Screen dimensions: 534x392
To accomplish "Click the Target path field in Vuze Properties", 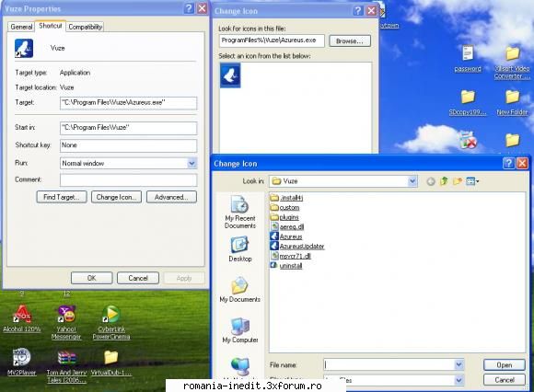I will 128,103.
